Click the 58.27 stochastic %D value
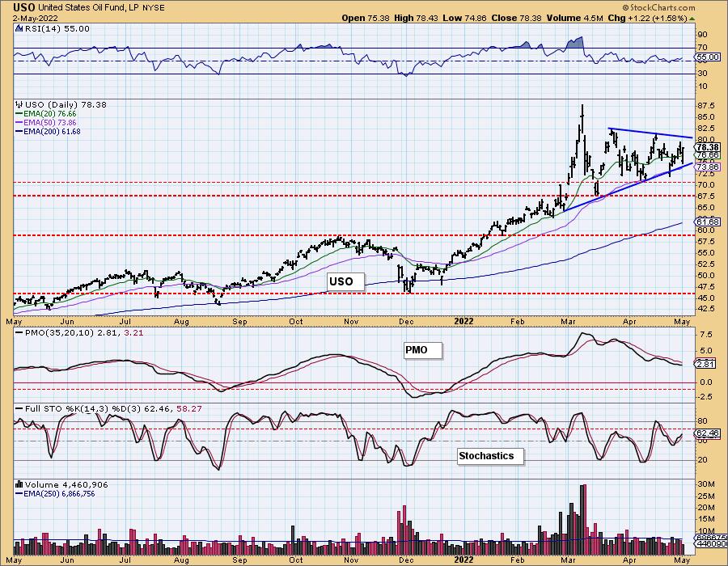Viewport: 728px width, 566px height. click(x=190, y=408)
